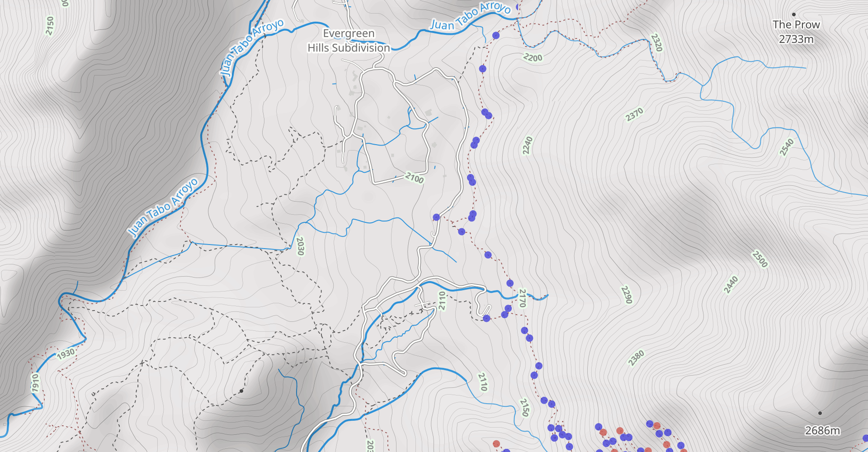
Task: Click the 1930 contour elevation label
Action: pyautogui.click(x=66, y=354)
